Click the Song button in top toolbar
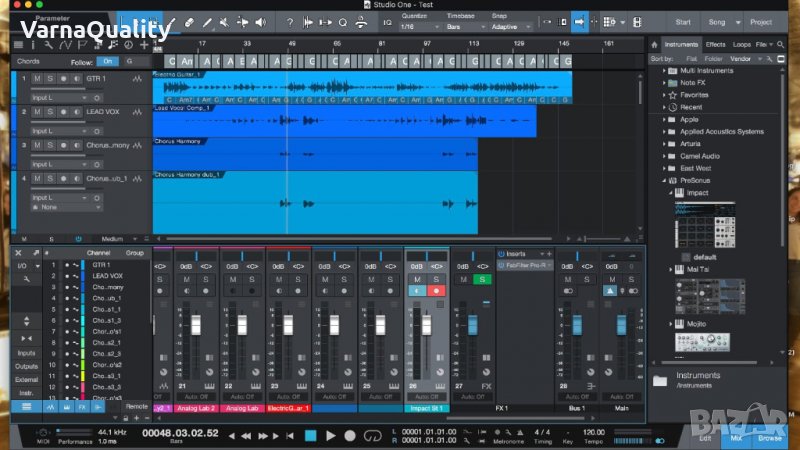 pos(718,21)
